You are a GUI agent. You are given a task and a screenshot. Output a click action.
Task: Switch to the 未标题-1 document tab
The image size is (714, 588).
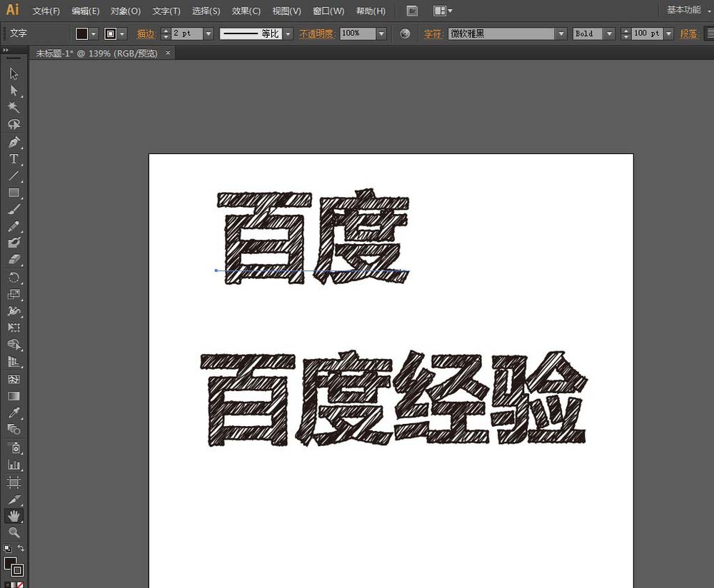pyautogui.click(x=96, y=54)
